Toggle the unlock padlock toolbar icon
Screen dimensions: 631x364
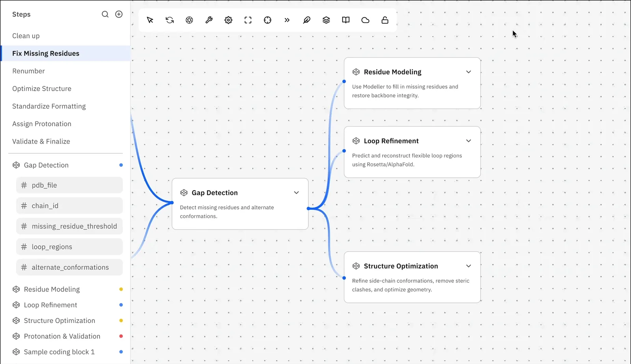(385, 20)
